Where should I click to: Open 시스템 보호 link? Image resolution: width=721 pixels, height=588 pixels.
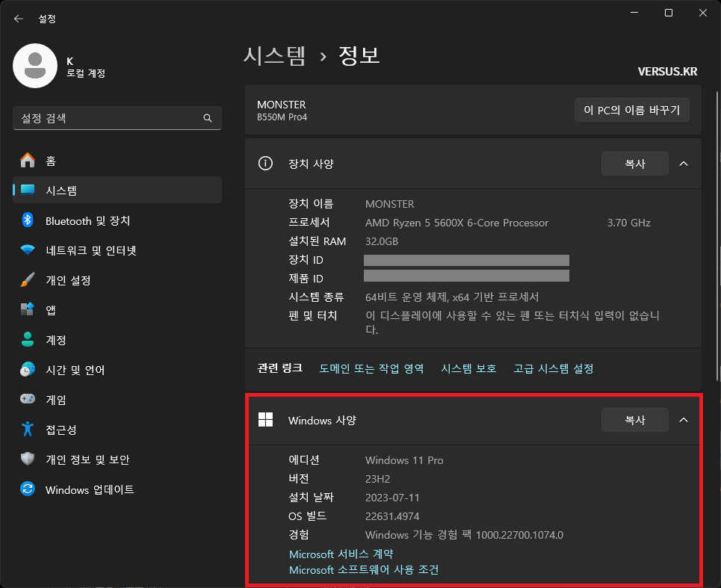[x=468, y=368]
